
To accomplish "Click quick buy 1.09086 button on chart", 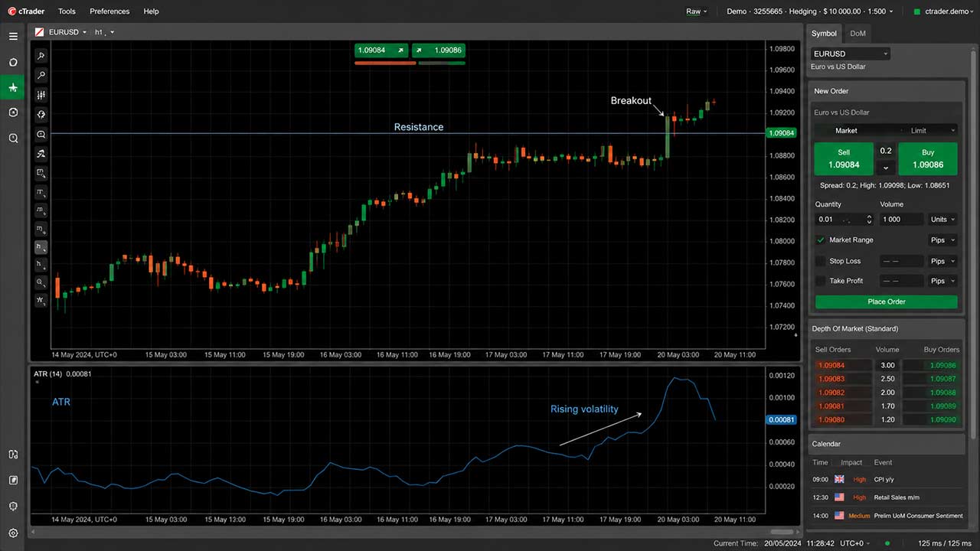I will coord(439,51).
